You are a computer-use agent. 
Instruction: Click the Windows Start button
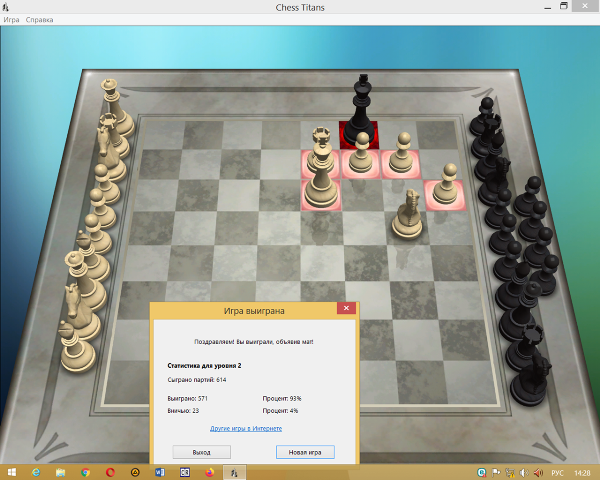[x=10, y=471]
